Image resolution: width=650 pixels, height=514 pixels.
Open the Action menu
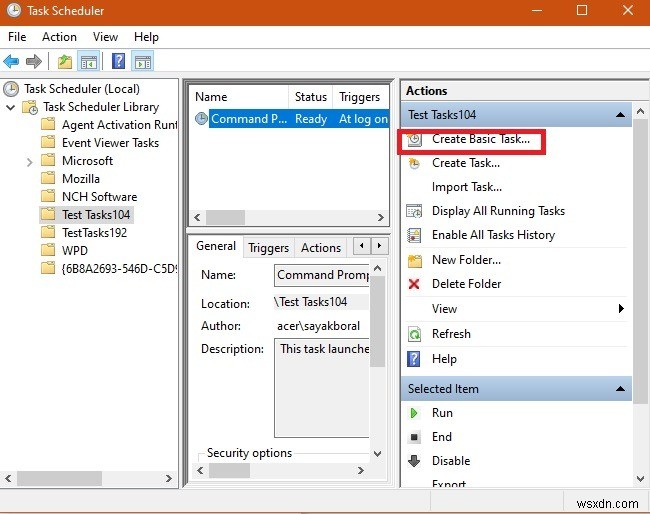[59, 37]
